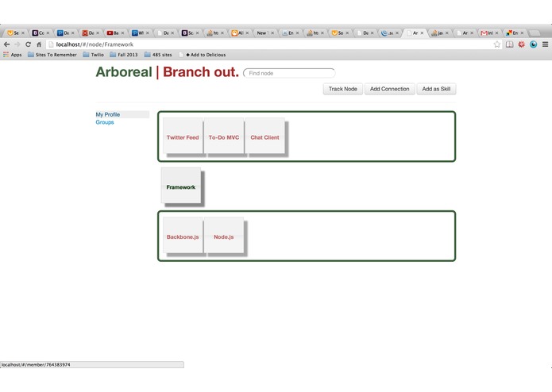The height and width of the screenshot is (392, 552).
Task: Open a new tab with the blank tab button
Action: pyautogui.click(x=535, y=33)
